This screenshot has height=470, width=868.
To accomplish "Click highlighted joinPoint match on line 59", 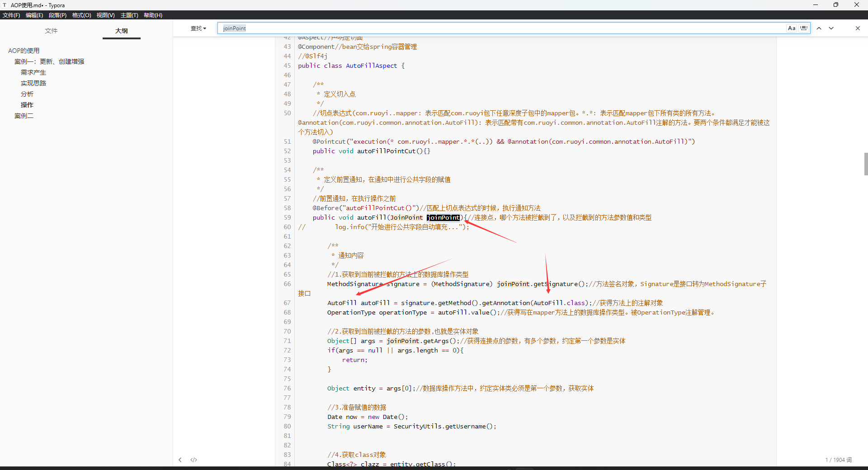I will [x=443, y=217].
